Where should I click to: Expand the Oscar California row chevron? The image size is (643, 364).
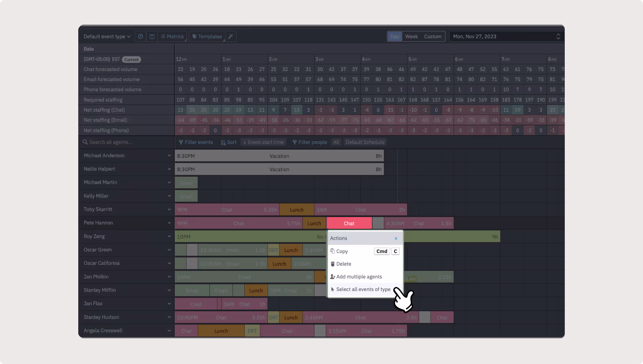[x=169, y=263]
